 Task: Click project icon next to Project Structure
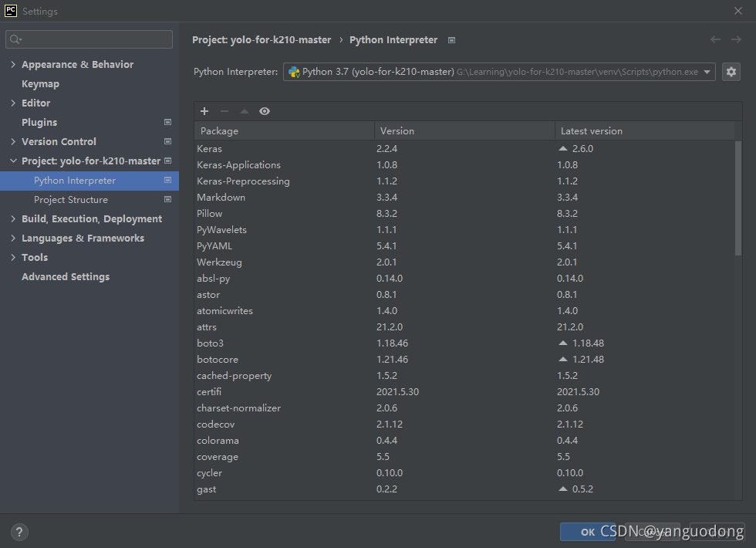click(168, 199)
